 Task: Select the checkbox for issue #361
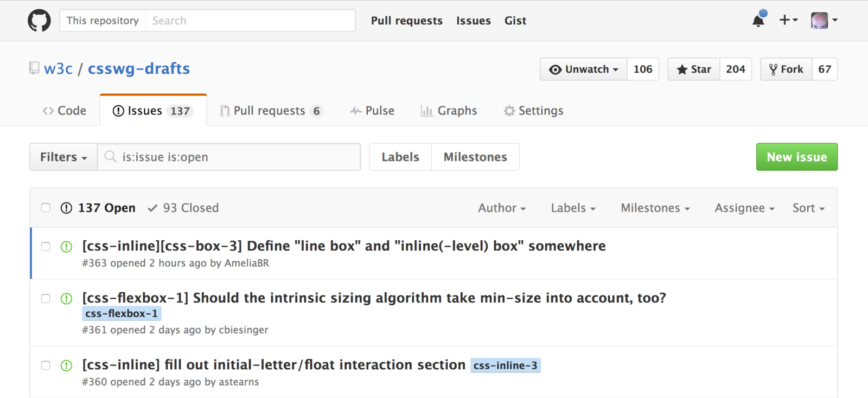click(x=46, y=299)
